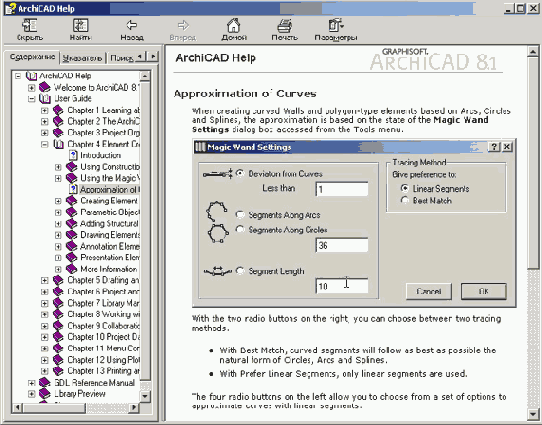
Task: Expand the Welcome to ArchiCAD 8.1 node
Action: point(31,87)
